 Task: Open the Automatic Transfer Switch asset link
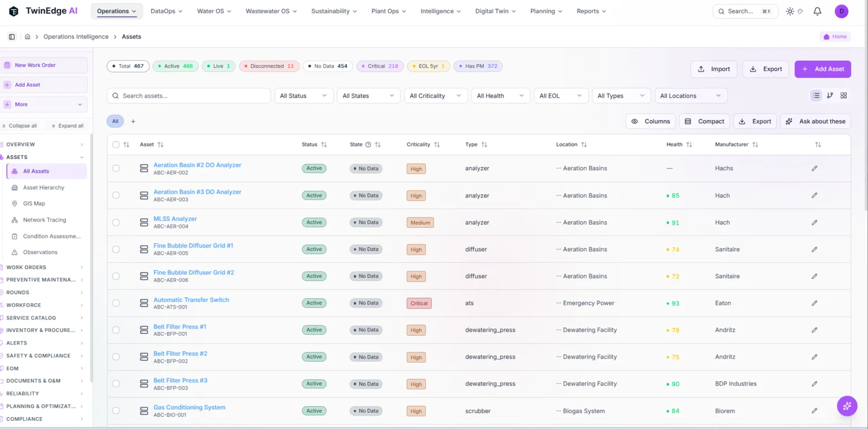point(191,300)
